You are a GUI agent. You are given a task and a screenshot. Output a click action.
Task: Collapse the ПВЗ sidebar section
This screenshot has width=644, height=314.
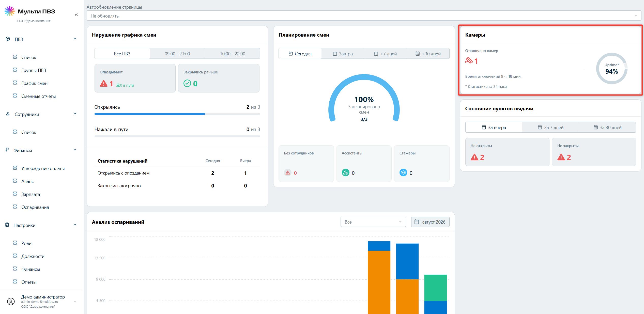click(75, 39)
